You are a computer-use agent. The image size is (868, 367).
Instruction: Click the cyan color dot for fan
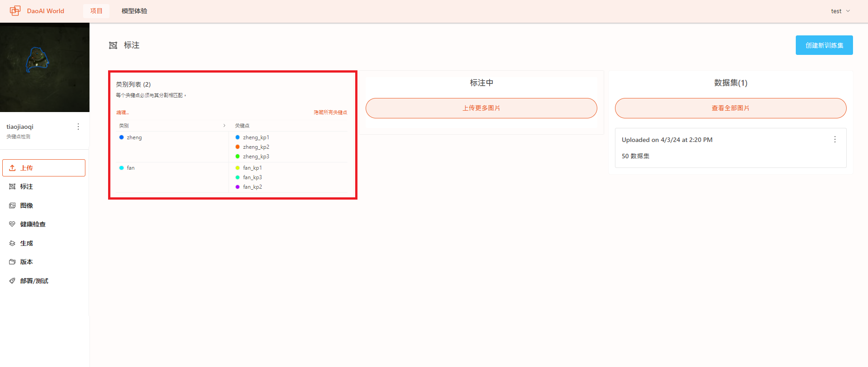(x=121, y=168)
